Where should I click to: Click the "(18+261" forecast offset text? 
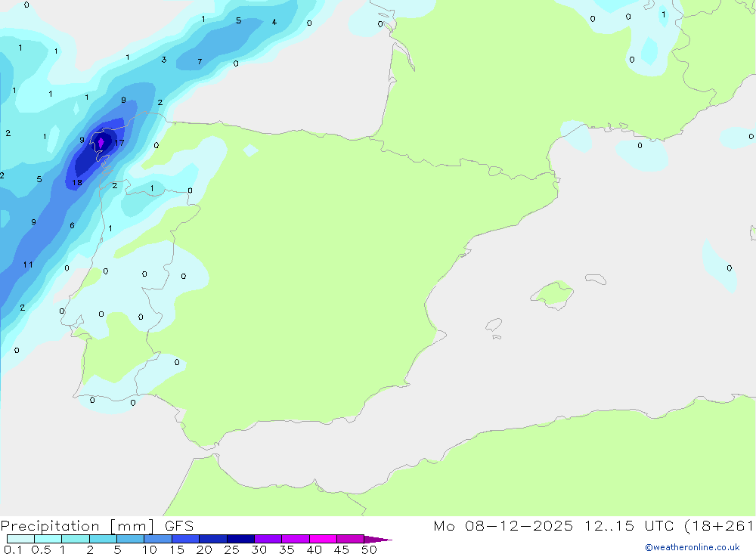click(718, 525)
